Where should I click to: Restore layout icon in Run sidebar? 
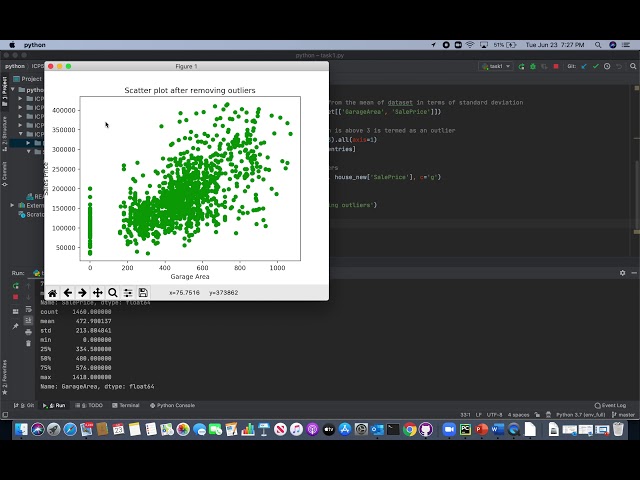16,311
